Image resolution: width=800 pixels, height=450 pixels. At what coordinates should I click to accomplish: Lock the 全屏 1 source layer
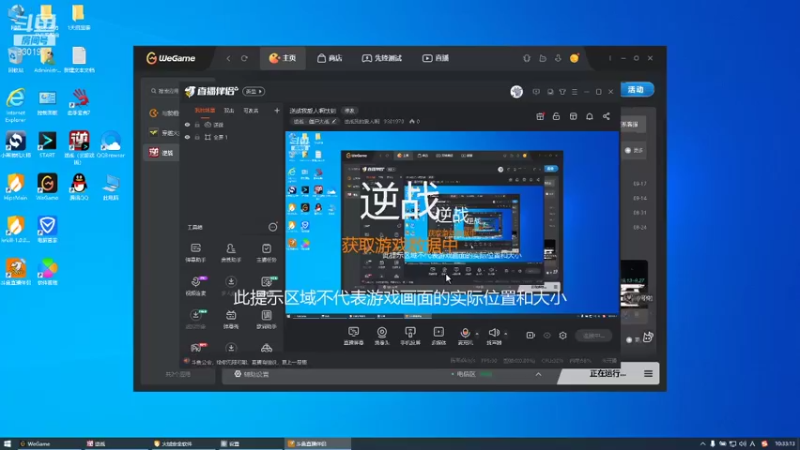(197, 137)
